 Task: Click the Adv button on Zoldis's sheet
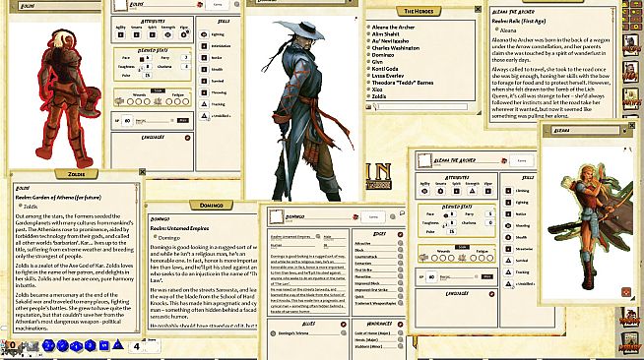[x=182, y=121]
